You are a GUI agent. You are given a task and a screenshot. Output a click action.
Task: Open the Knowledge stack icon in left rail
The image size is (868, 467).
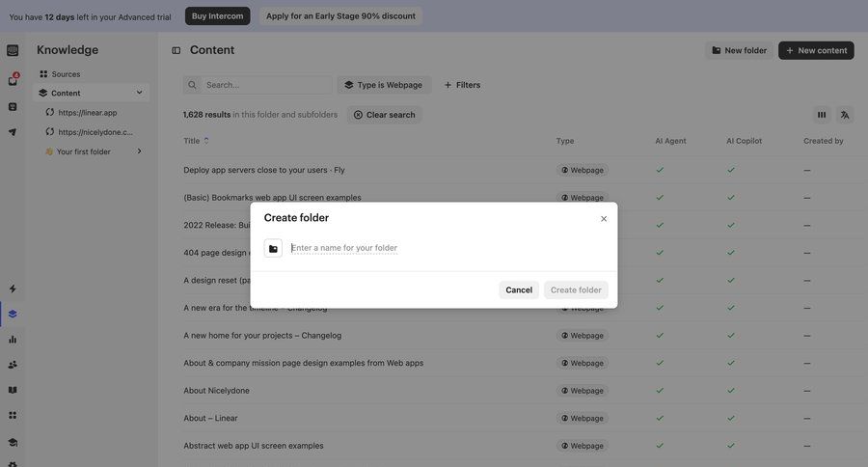click(x=13, y=314)
